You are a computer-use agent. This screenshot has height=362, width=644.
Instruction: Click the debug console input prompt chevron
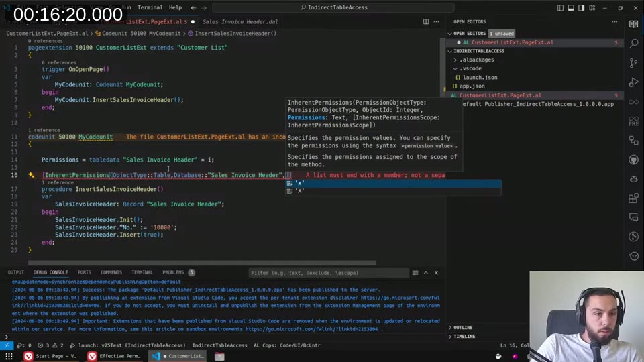tap(6, 337)
